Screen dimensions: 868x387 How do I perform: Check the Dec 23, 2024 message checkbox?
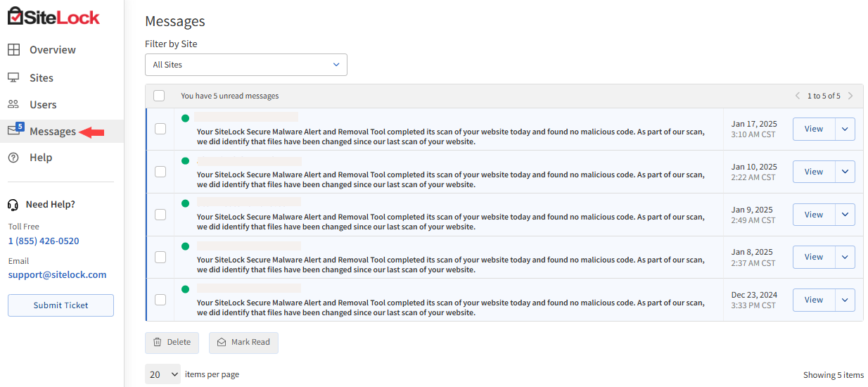click(x=160, y=300)
